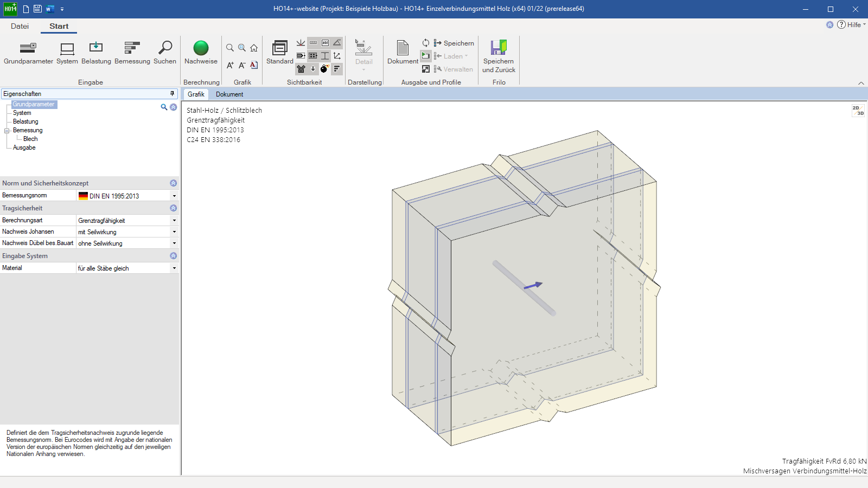Click the Tragfähigkeit FvRd 6,80 kN result text

pyautogui.click(x=824, y=461)
